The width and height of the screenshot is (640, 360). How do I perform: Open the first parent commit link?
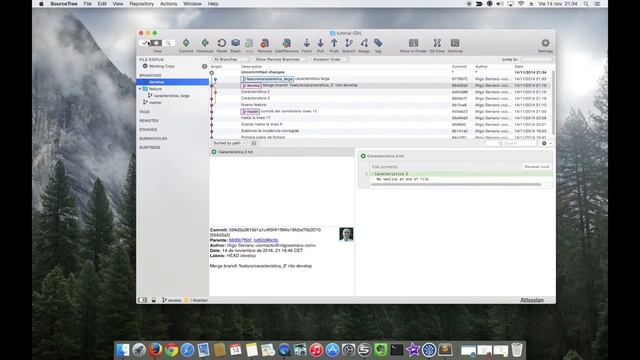tap(240, 240)
